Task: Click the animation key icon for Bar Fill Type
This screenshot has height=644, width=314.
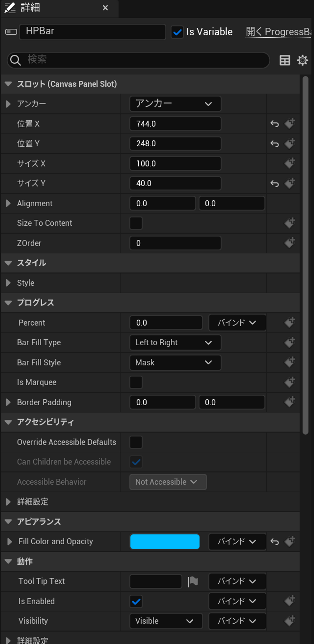Action: [290, 343]
